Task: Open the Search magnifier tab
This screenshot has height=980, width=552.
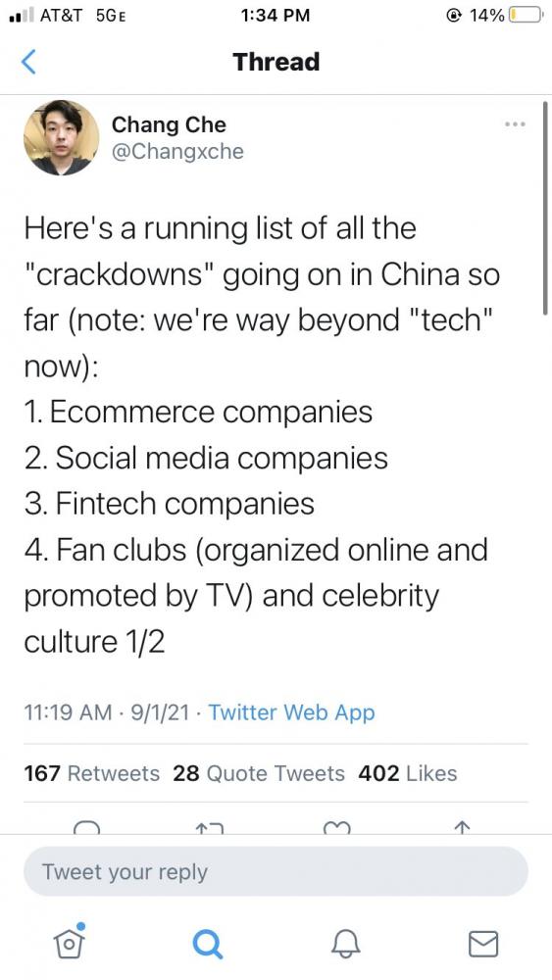Action: 207,944
